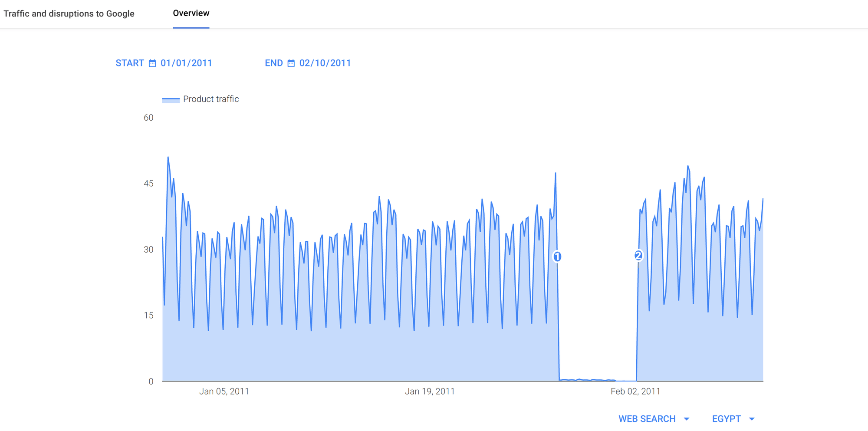The width and height of the screenshot is (868, 431).
Task: Click the calendar icon beside 01/01/2011
Action: (x=152, y=63)
